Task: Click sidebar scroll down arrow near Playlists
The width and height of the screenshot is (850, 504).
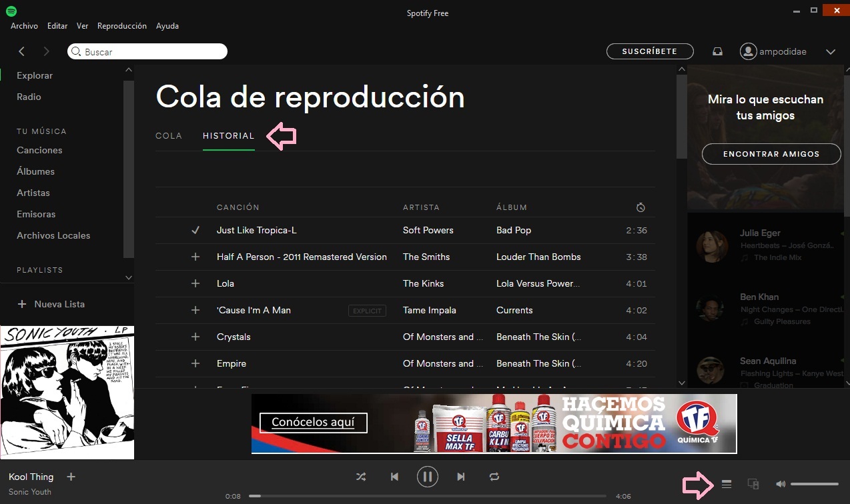Action: [129, 277]
